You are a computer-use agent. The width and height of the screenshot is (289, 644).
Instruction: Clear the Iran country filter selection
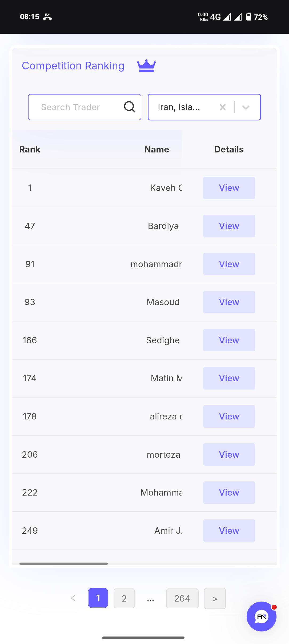point(223,107)
